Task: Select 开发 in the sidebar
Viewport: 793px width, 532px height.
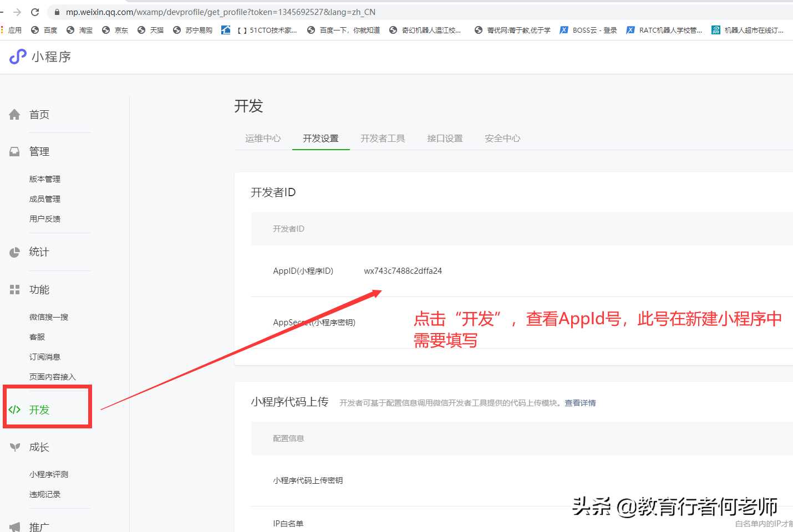Action: tap(39, 410)
